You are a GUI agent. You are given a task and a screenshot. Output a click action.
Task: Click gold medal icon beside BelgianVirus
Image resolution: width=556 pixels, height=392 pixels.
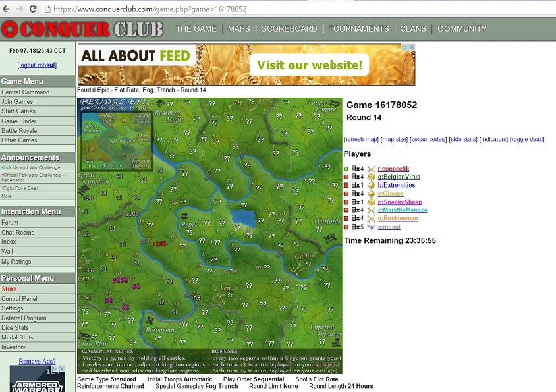371,177
